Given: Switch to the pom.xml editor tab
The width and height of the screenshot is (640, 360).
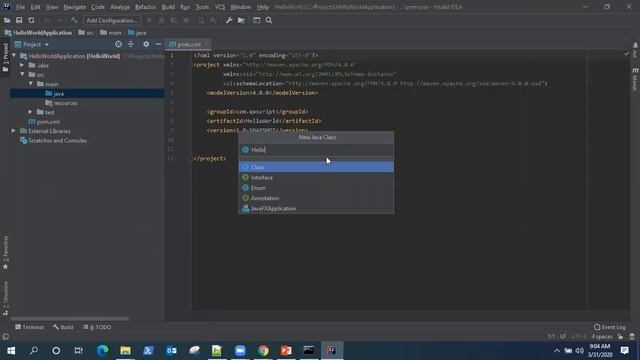Looking at the screenshot, I should click(189, 44).
